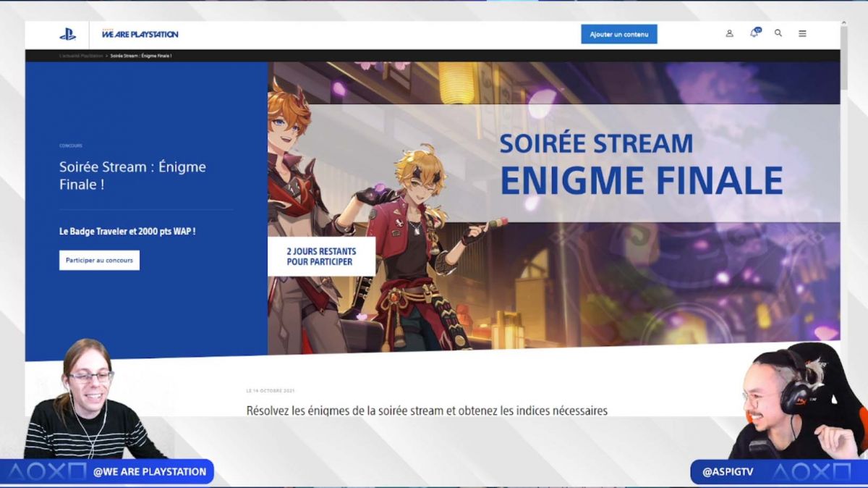Screen dimensions: 868x488
Task: Click the 'SOIRÉE STREAM ENIGME FINALE' banner heading
Action: pos(641,165)
